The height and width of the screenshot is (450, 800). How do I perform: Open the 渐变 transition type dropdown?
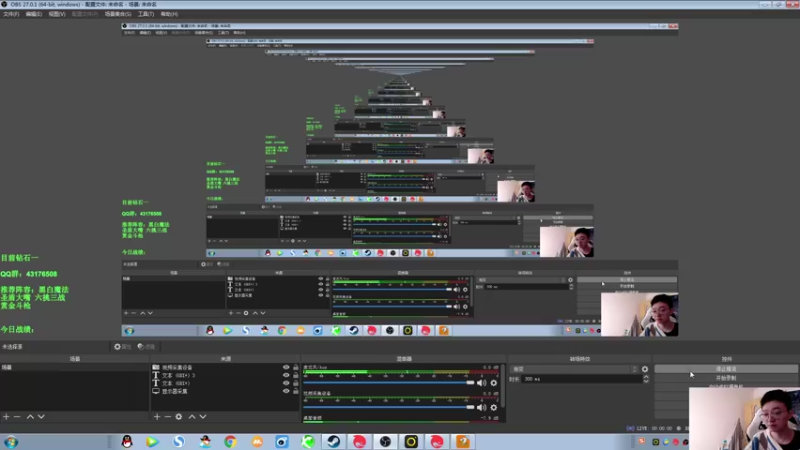click(x=574, y=369)
